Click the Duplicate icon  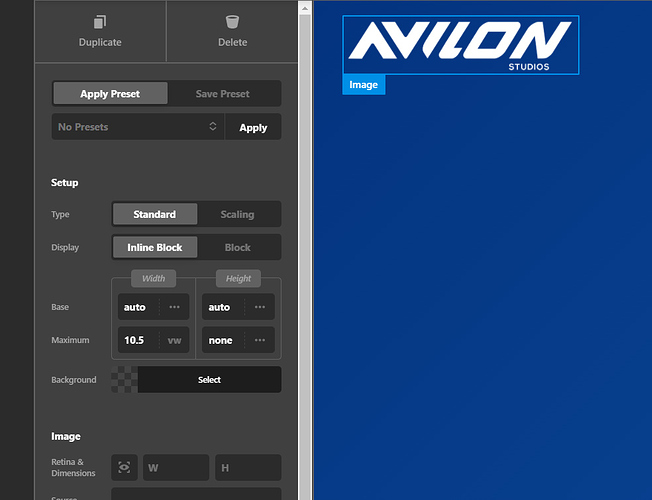point(100,22)
